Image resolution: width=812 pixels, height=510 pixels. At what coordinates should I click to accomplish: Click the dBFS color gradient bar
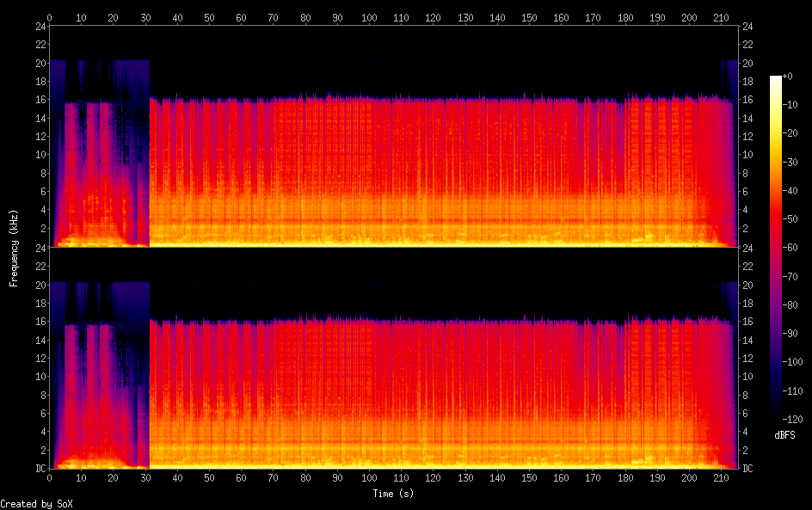point(775,248)
